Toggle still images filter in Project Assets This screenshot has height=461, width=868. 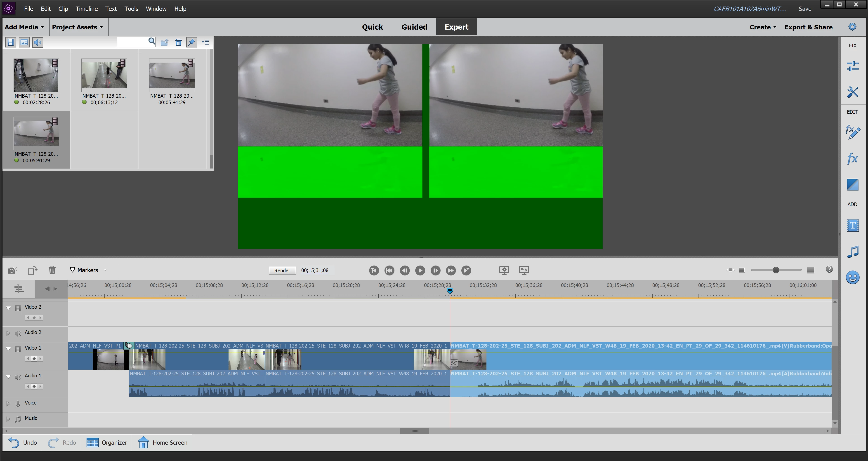coord(24,42)
